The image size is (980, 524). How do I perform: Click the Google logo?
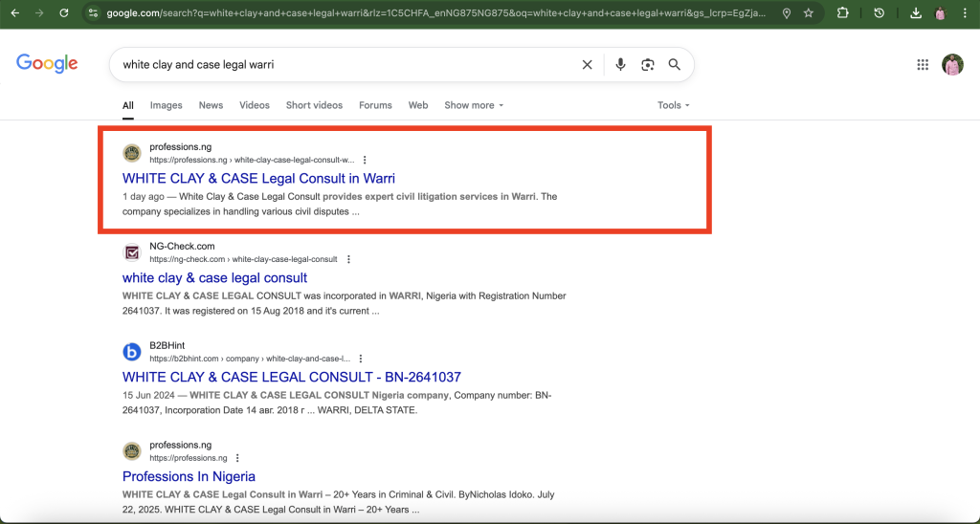(47, 63)
